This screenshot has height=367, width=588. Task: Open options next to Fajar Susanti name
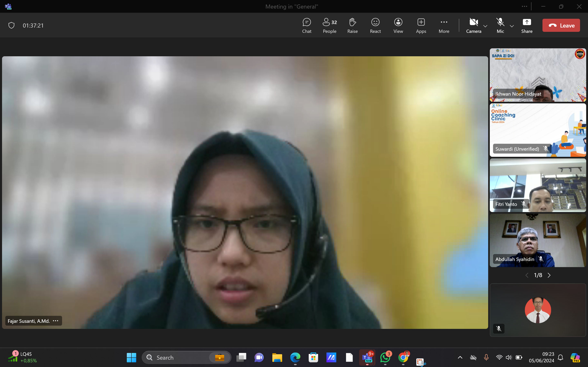pos(56,321)
